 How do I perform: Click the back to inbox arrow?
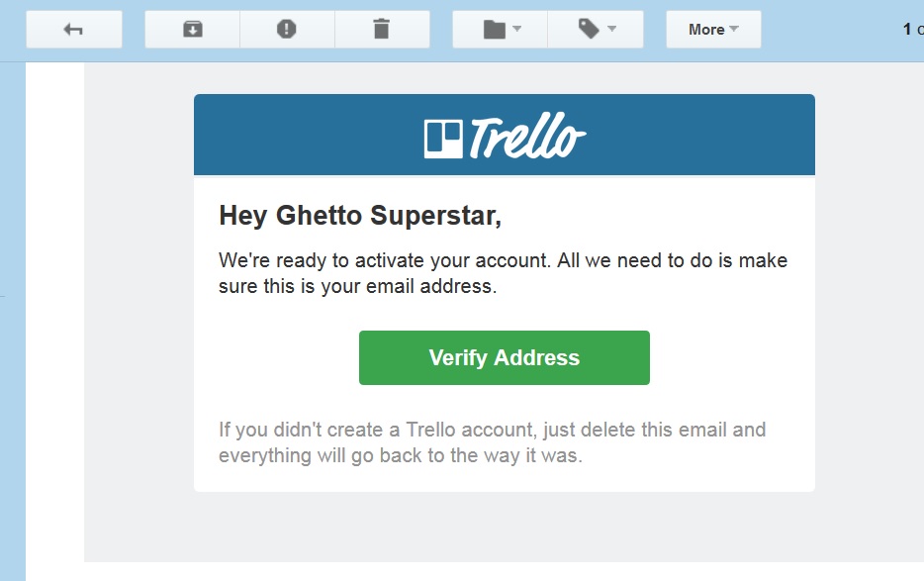coord(73,30)
